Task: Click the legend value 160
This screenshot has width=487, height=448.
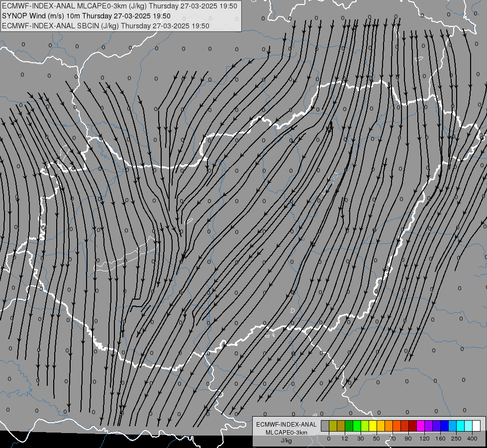Action: pos(440,439)
